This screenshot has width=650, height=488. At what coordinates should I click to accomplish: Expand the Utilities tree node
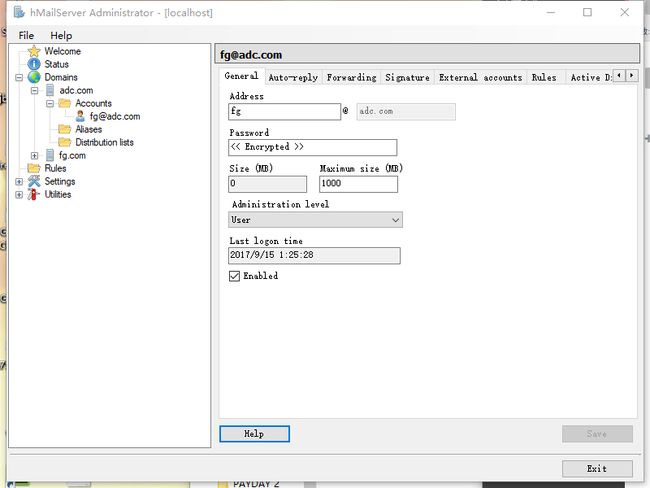point(19,194)
